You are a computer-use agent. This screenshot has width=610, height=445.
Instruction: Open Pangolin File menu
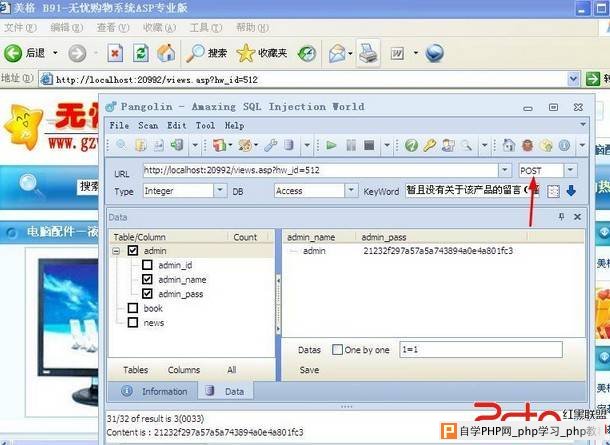click(119, 125)
